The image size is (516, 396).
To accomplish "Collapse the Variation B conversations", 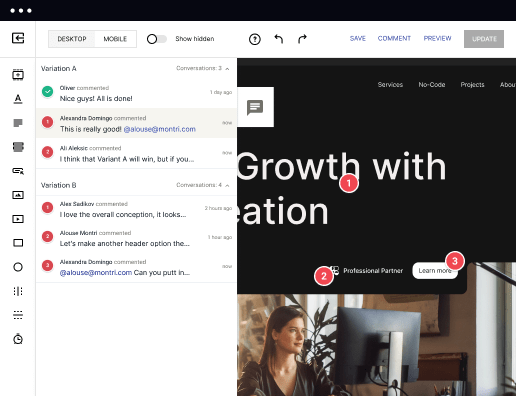I will click(227, 185).
